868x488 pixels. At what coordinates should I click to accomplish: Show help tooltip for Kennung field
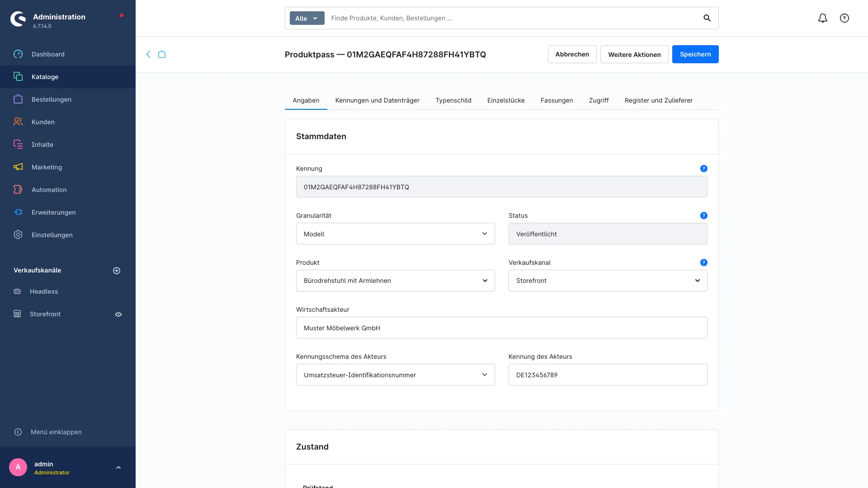(x=704, y=169)
